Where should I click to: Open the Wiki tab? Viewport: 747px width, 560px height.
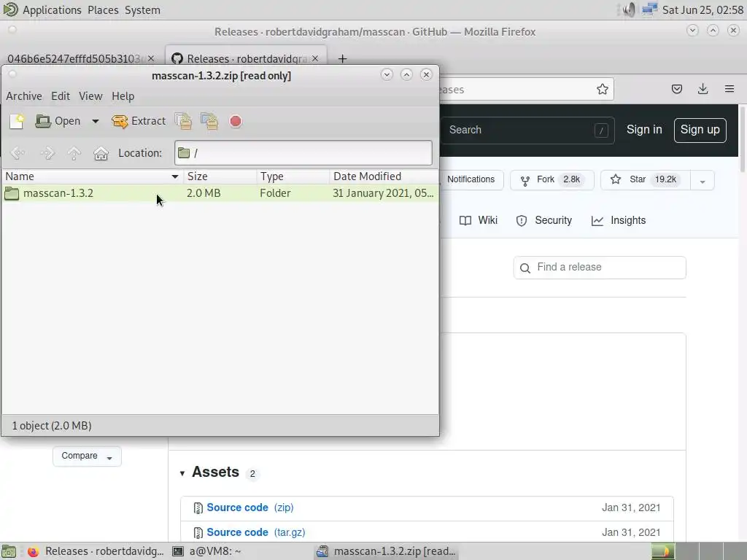[x=479, y=220]
